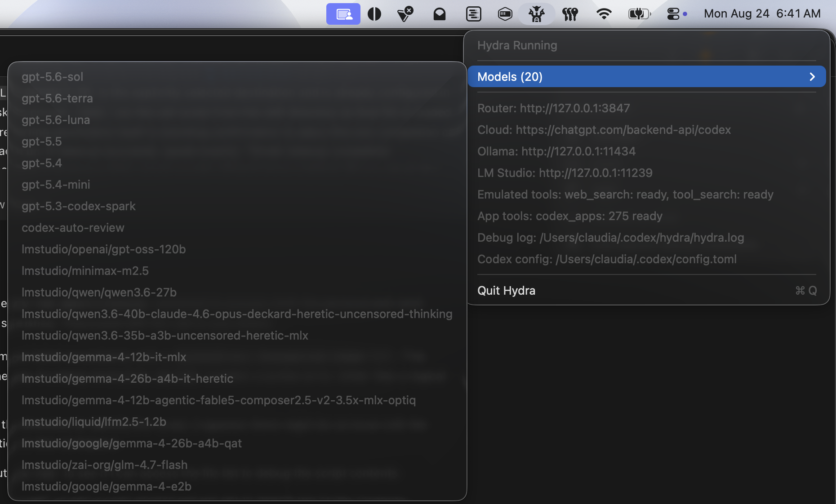The width and height of the screenshot is (836, 504).
Task: Choose Quit Hydra
Action: point(647,291)
